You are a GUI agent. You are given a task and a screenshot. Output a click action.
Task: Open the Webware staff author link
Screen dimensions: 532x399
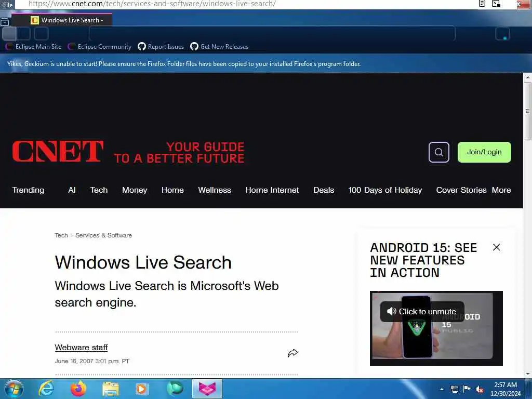(81, 348)
